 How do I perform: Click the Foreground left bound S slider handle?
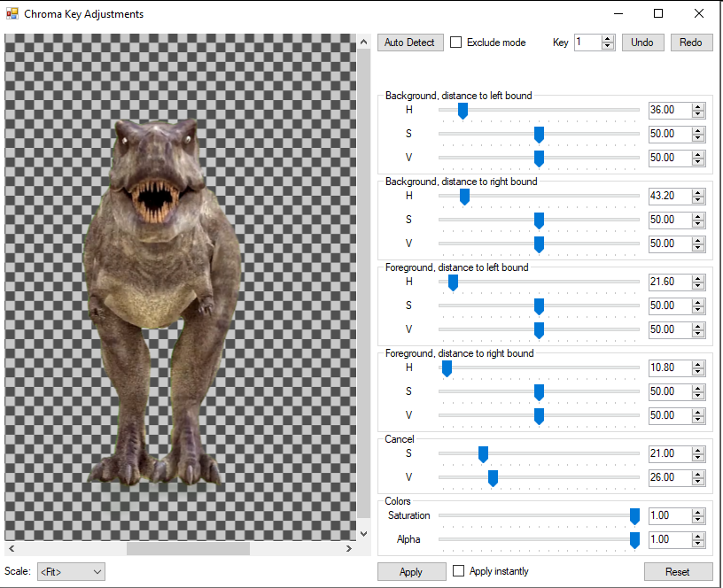(539, 307)
